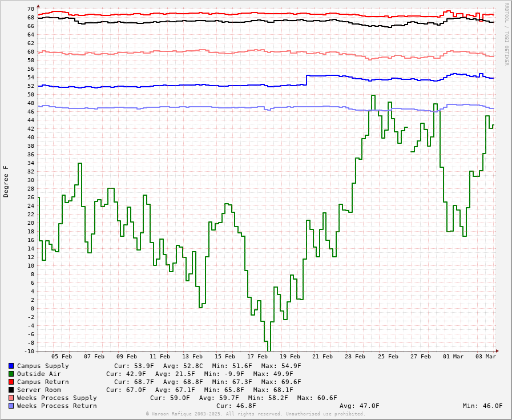Image resolution: width=512 pixels, height=420 pixels.
Task: Click the black Server Room legend swatch
Action: (11, 390)
